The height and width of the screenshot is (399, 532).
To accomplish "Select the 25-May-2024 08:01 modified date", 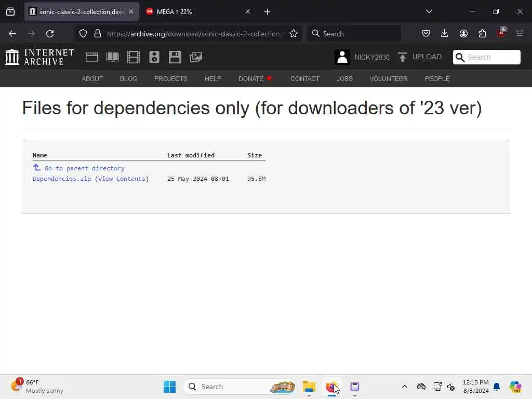I will (198, 179).
